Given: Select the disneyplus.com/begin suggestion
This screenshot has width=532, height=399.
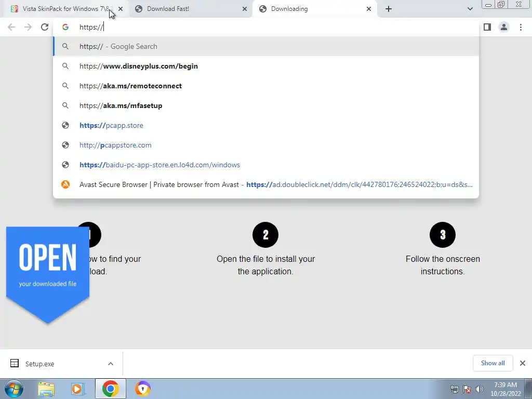Looking at the screenshot, I should (266, 66).
